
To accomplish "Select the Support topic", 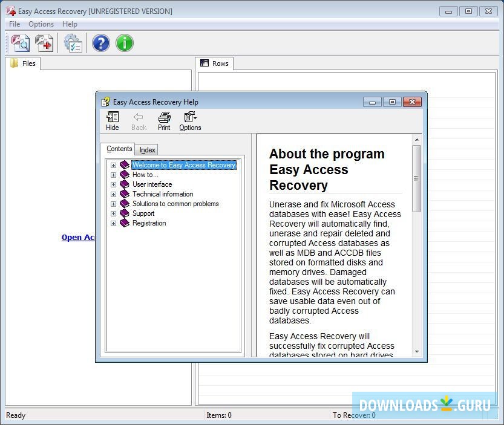I will [x=143, y=213].
